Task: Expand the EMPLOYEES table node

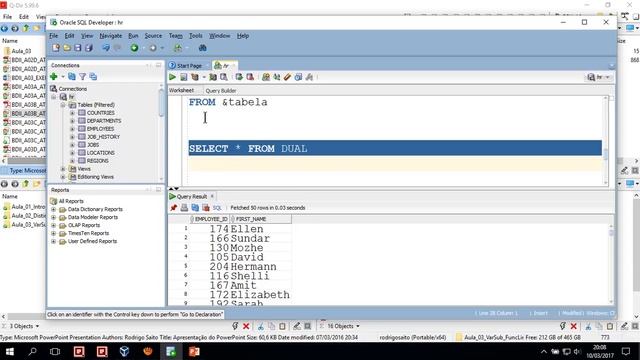Action: (72, 129)
